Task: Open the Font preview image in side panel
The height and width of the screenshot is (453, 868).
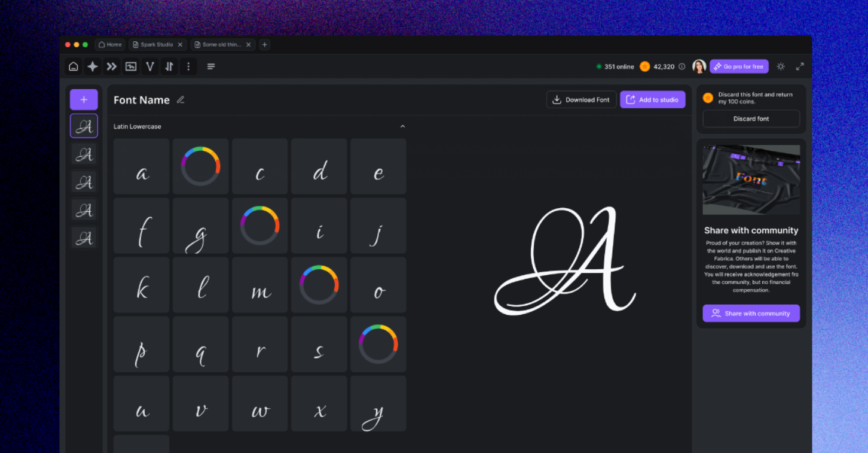Action: pos(751,180)
